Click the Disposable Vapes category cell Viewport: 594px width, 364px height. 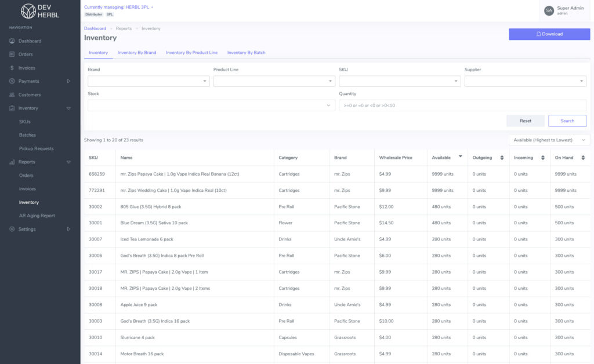[296, 354]
